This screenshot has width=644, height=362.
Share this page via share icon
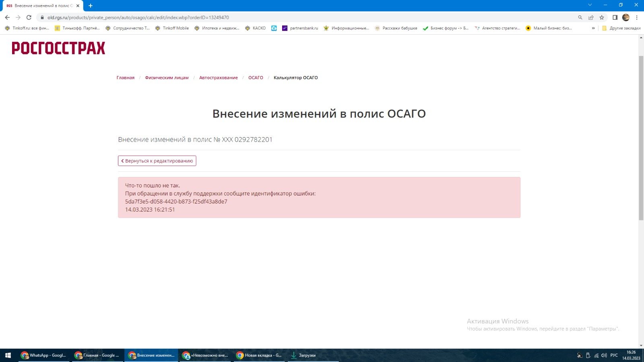tap(591, 17)
